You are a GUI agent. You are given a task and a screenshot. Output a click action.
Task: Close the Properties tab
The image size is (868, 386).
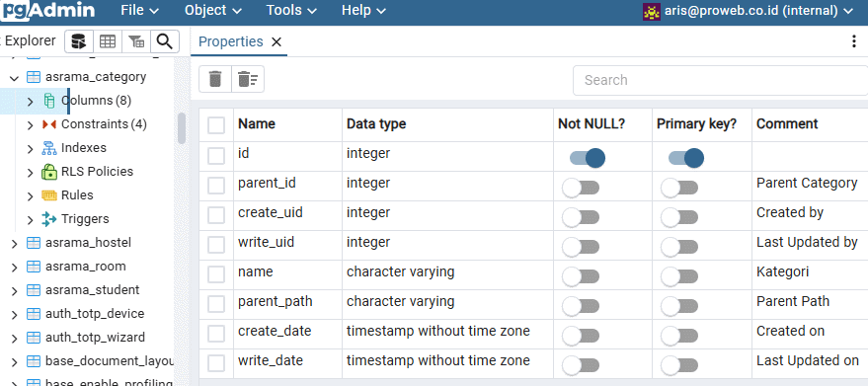276,42
